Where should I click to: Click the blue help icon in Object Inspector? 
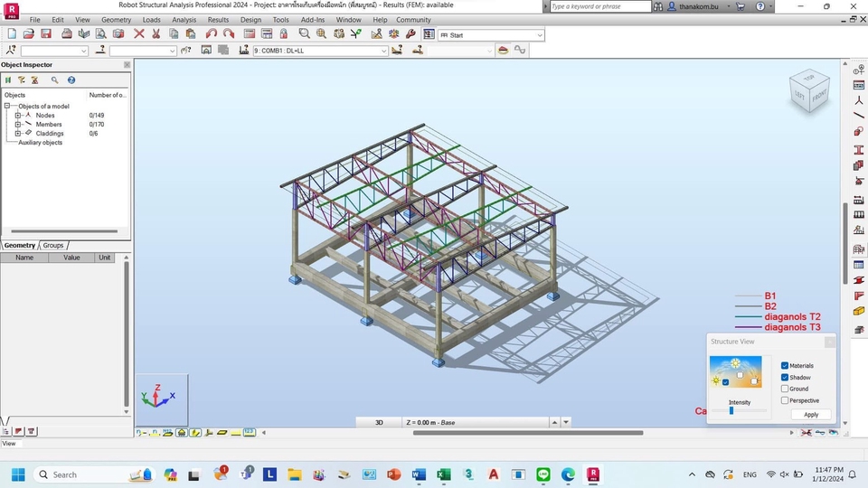(71, 80)
